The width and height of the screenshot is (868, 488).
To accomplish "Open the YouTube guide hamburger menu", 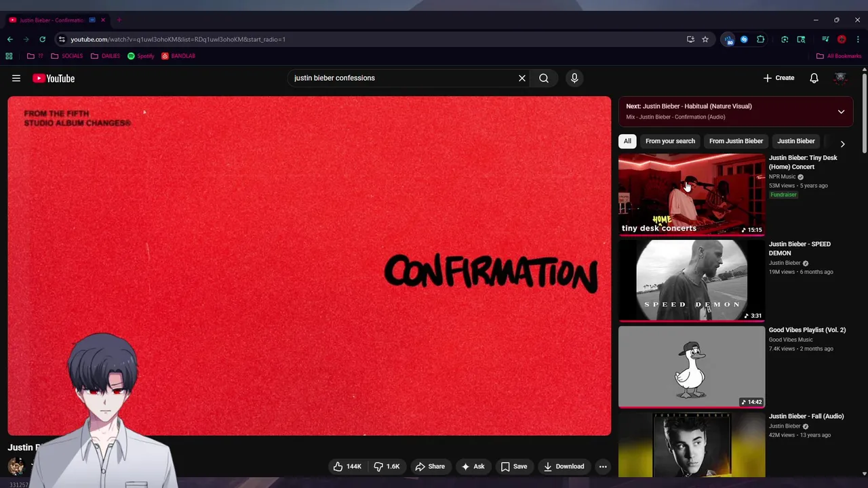I will [x=16, y=78].
